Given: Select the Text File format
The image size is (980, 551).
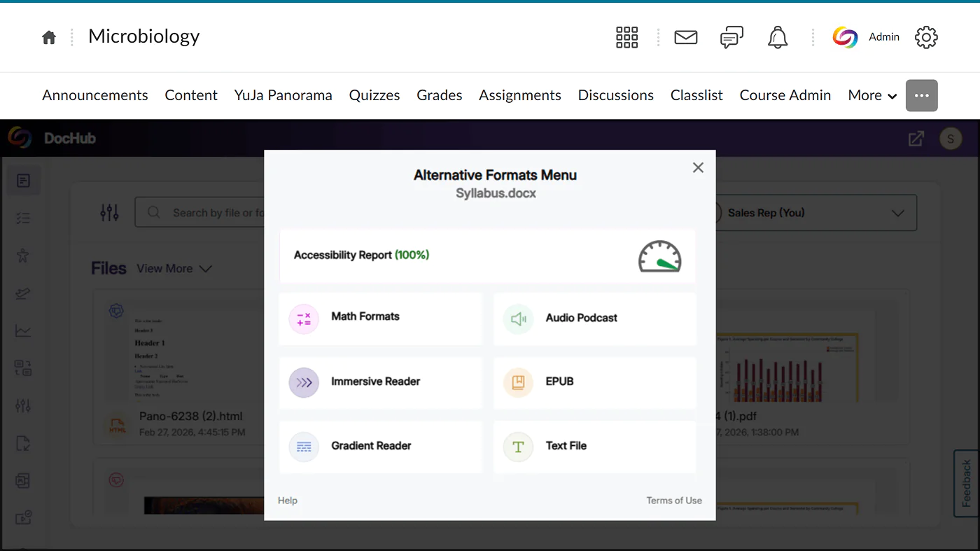Looking at the screenshot, I should coord(594,446).
